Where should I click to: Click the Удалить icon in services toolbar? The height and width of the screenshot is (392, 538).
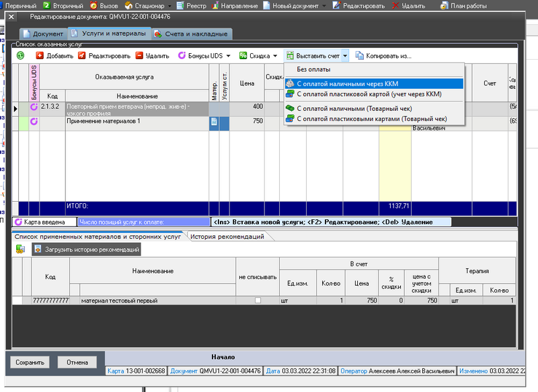[x=139, y=56]
